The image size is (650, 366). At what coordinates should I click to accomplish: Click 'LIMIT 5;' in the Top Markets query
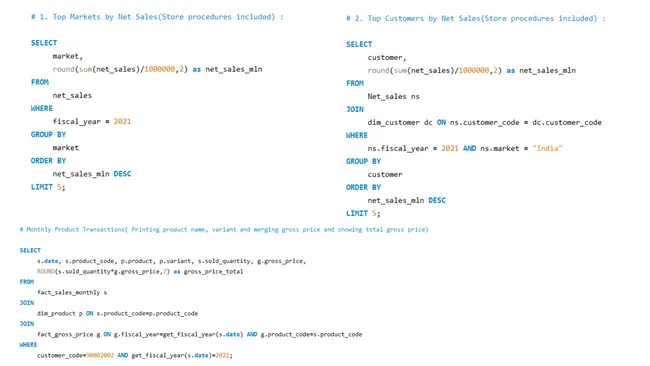coord(48,187)
